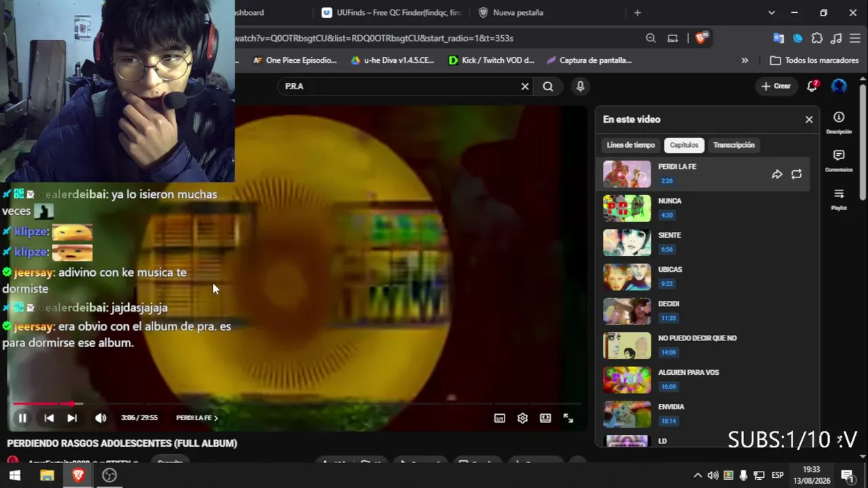Click the 6:56 timestamp of SIENTE
Viewport: 868px width, 488px height.
pos(667,249)
